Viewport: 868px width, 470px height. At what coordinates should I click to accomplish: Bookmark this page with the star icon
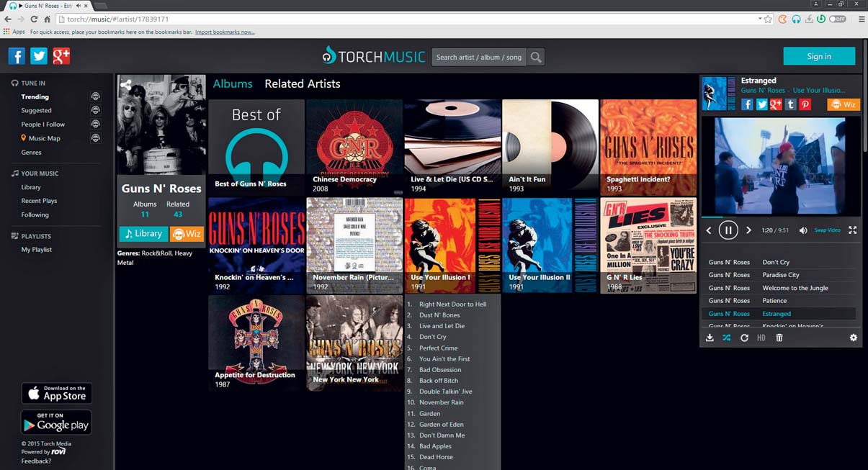tap(769, 19)
